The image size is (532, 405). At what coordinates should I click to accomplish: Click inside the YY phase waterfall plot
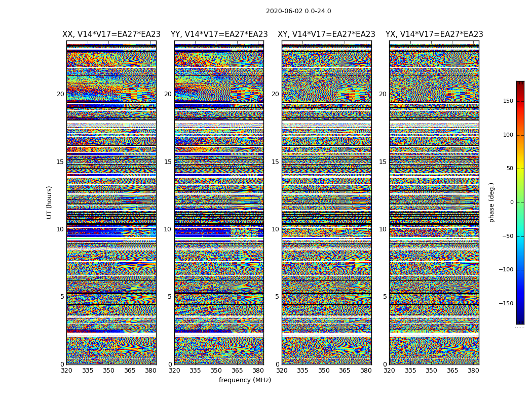pos(219,202)
